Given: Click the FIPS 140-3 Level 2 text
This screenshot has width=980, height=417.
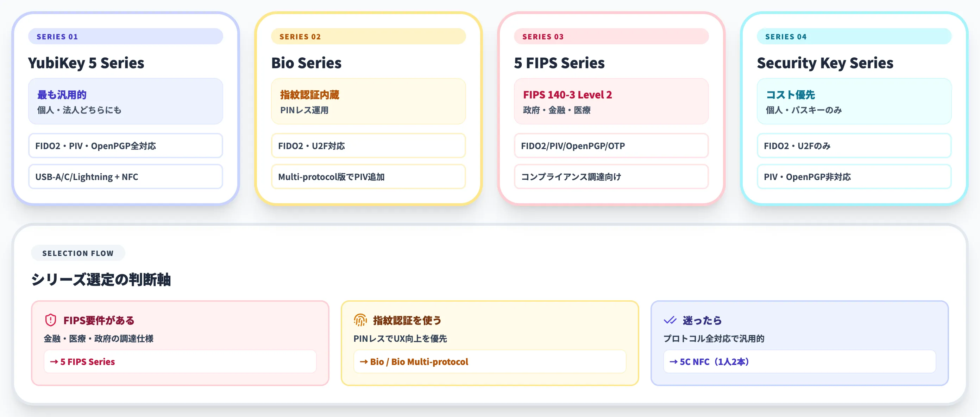Looking at the screenshot, I should (x=567, y=95).
